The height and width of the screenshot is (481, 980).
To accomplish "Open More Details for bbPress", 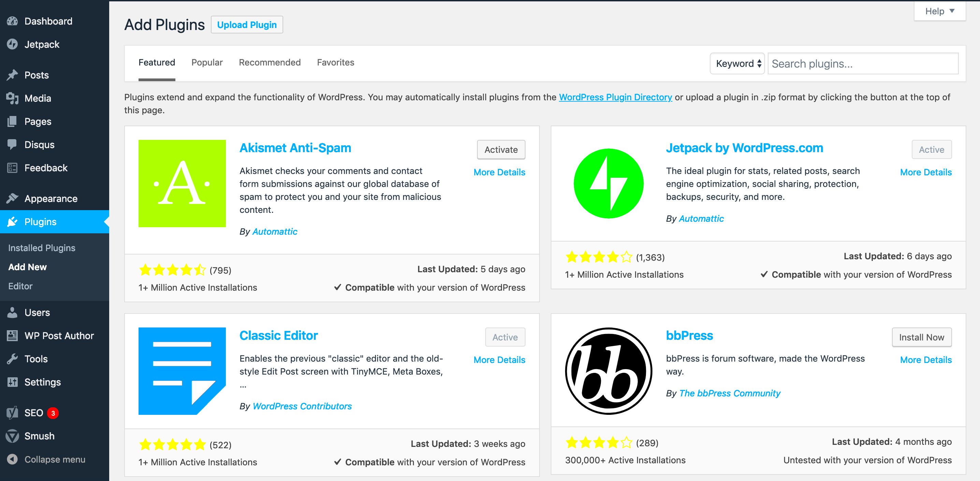I will pos(926,360).
